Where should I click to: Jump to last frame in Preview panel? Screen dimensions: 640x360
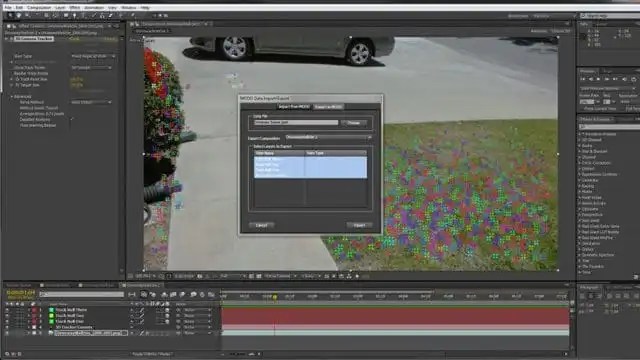pyautogui.click(x=615, y=79)
